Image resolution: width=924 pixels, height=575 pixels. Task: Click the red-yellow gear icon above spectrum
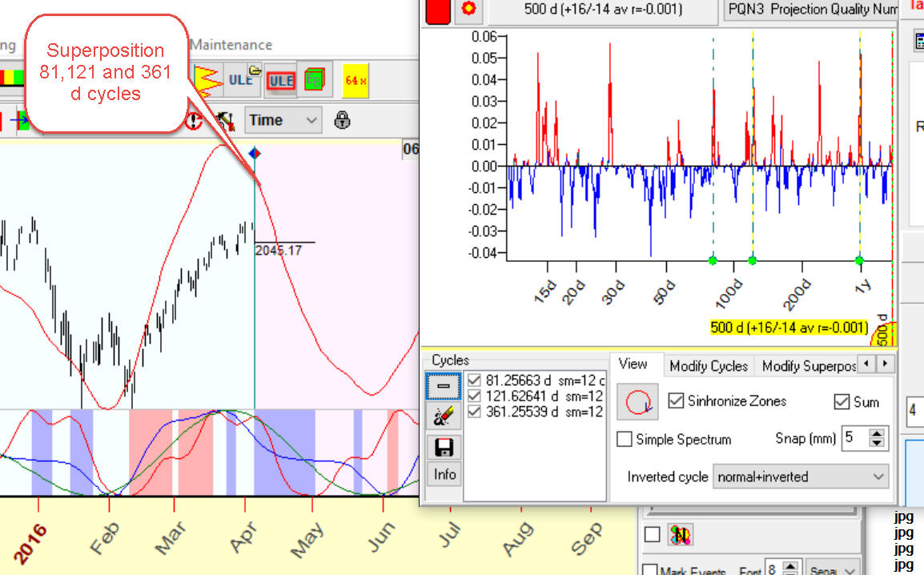(x=468, y=10)
